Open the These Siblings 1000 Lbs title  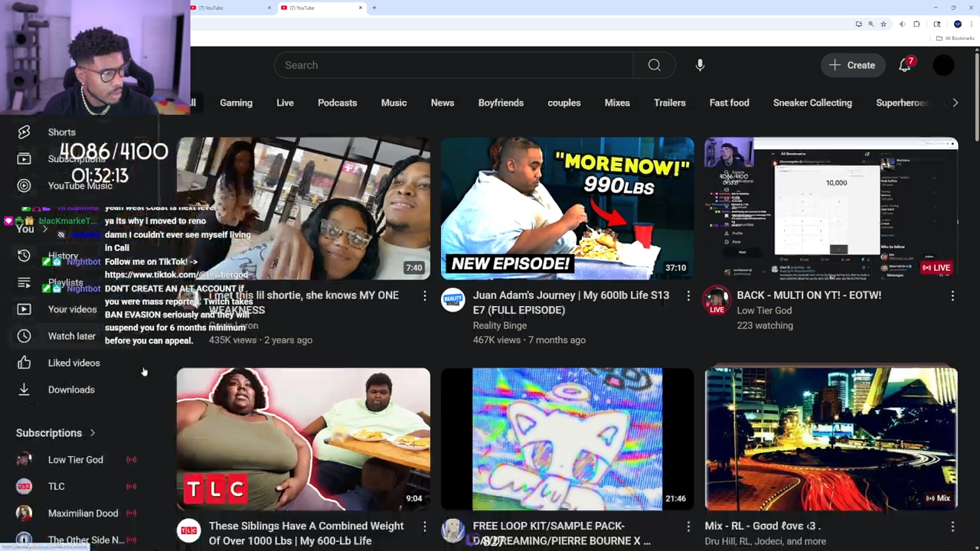[x=306, y=533]
